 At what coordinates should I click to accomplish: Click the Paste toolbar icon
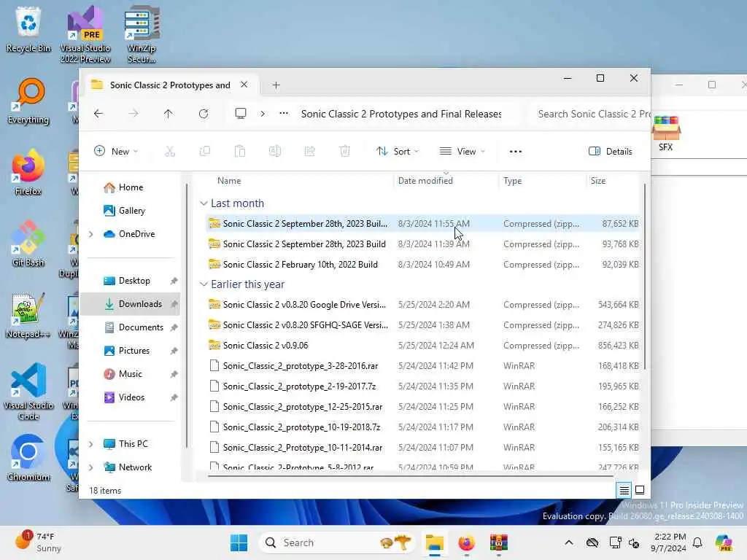pos(239,152)
